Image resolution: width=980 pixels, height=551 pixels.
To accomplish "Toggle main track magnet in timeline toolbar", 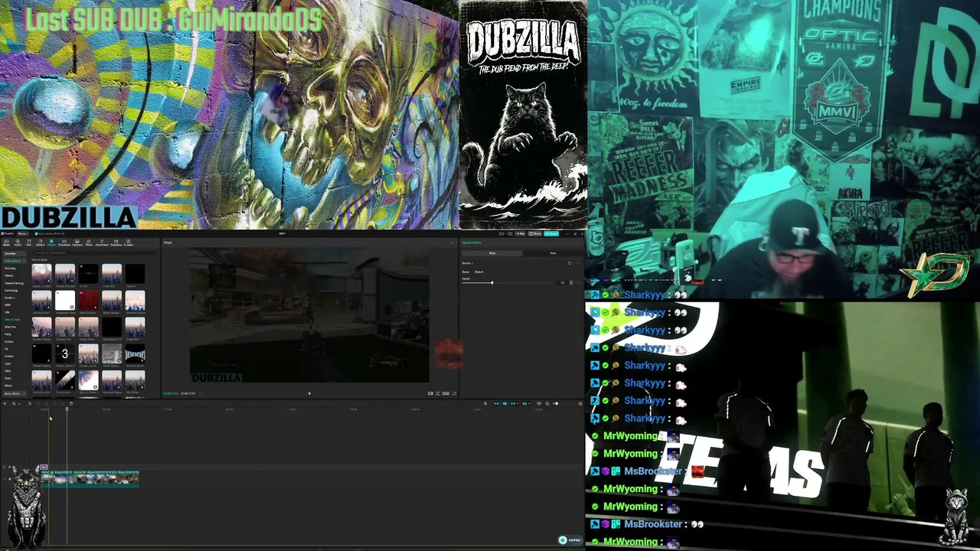I will [496, 403].
